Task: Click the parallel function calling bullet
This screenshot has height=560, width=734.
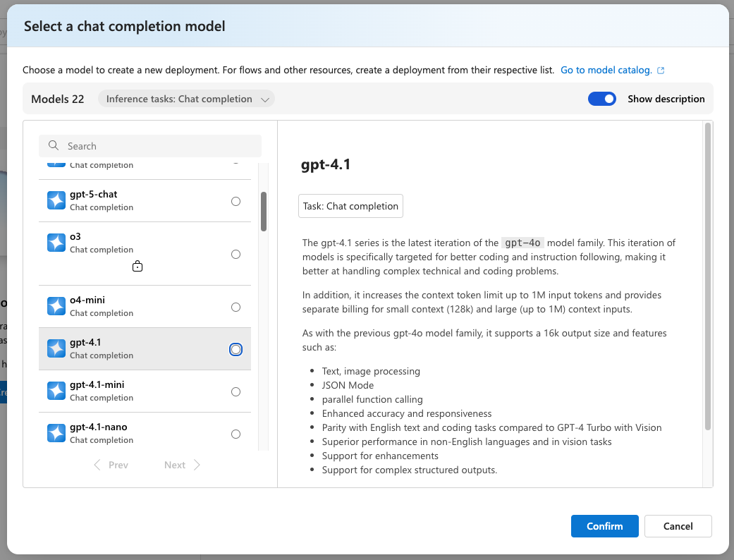Action: 372,399
